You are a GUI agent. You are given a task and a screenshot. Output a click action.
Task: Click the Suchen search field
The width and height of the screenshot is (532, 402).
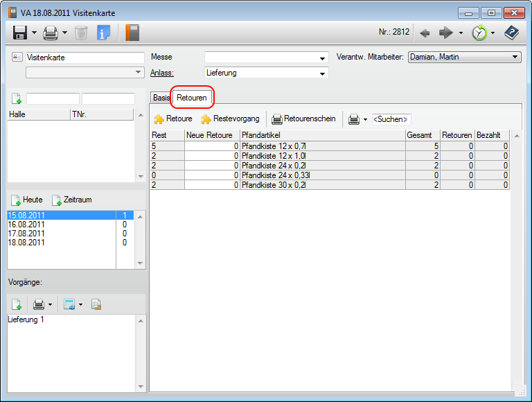[x=391, y=119]
